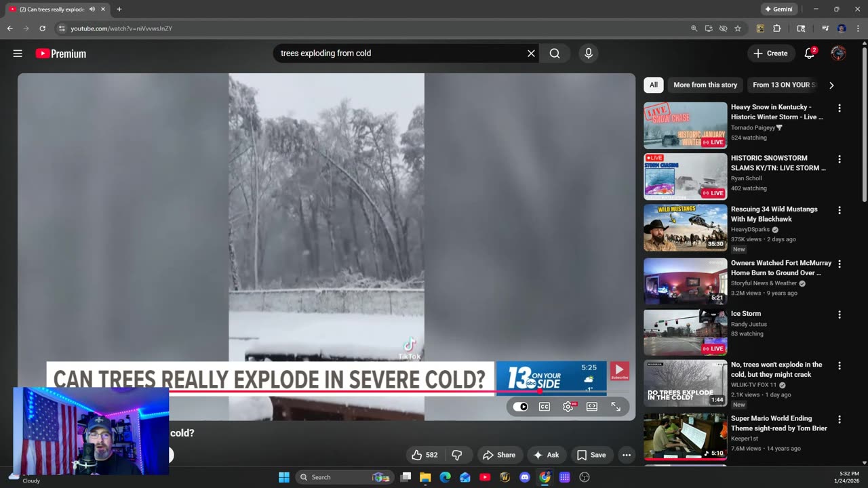Show more filter chips with arrow
Image resolution: width=868 pixels, height=488 pixels.
tap(831, 85)
